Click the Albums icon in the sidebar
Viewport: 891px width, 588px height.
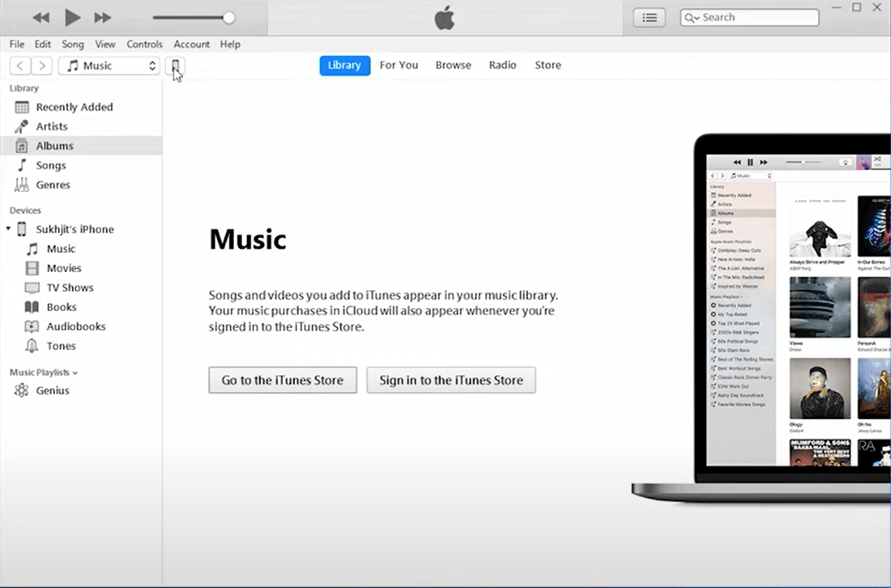click(22, 146)
